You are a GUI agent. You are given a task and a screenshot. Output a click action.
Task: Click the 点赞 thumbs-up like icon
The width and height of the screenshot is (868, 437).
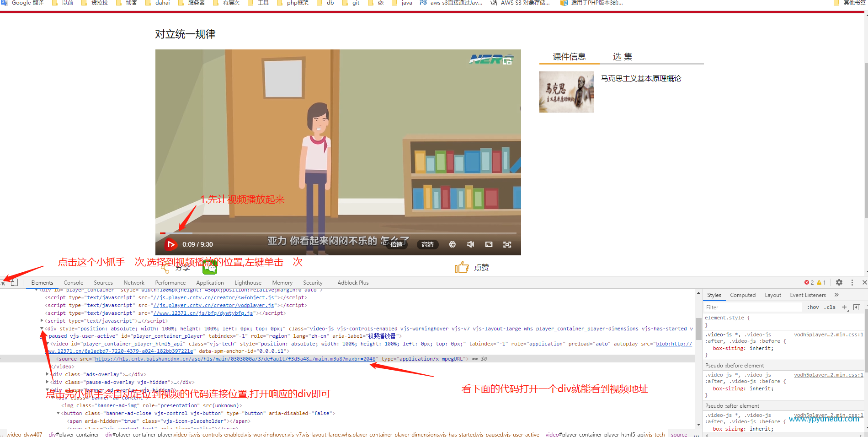(462, 267)
